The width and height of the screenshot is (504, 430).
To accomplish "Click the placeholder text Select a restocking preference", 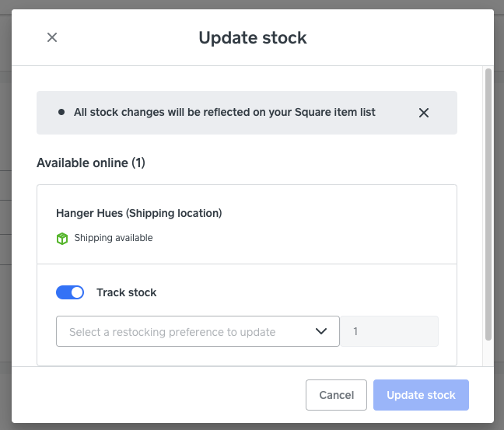I will coord(172,332).
